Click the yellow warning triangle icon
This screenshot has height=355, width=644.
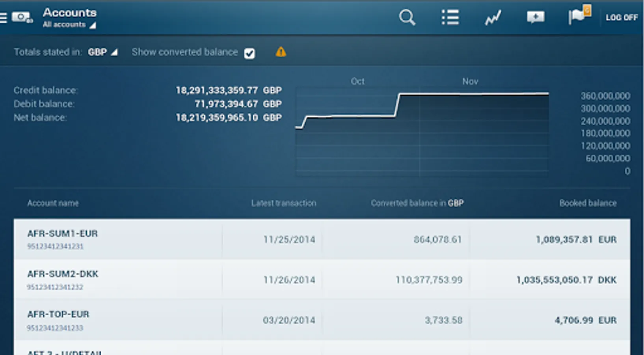point(281,52)
